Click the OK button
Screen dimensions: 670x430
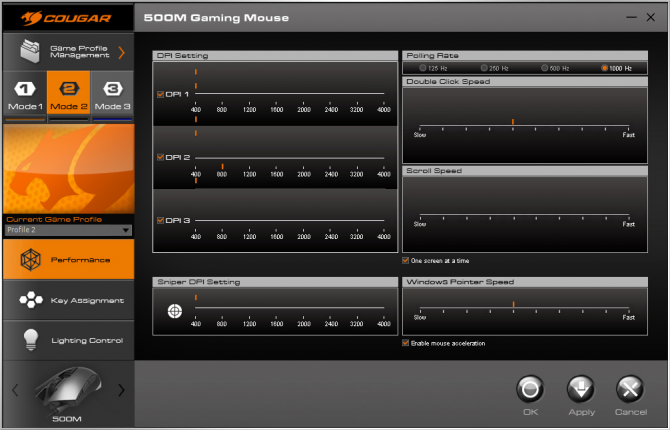530,389
